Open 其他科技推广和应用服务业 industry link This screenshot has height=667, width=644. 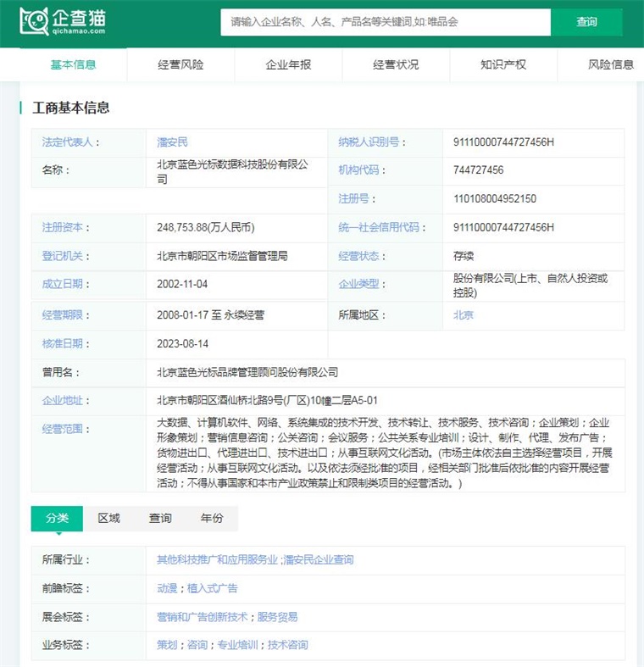click(x=218, y=560)
